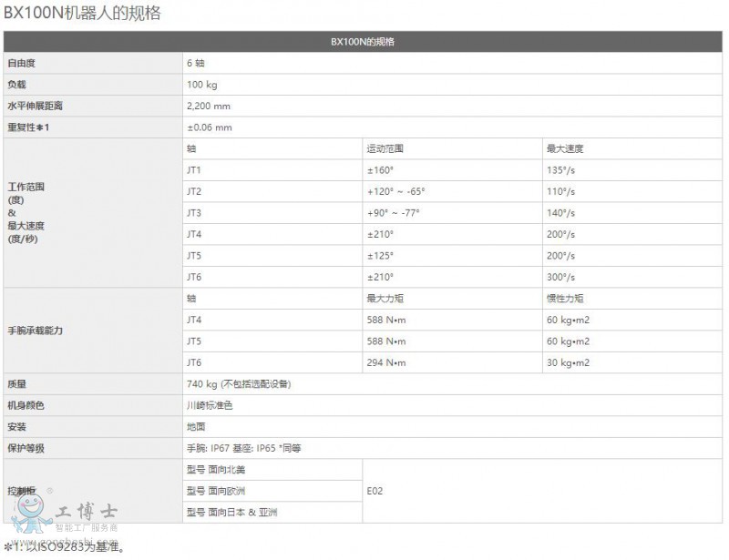The width and height of the screenshot is (729, 560).
Task: Click the E02 controller model cell
Action: 375,491
